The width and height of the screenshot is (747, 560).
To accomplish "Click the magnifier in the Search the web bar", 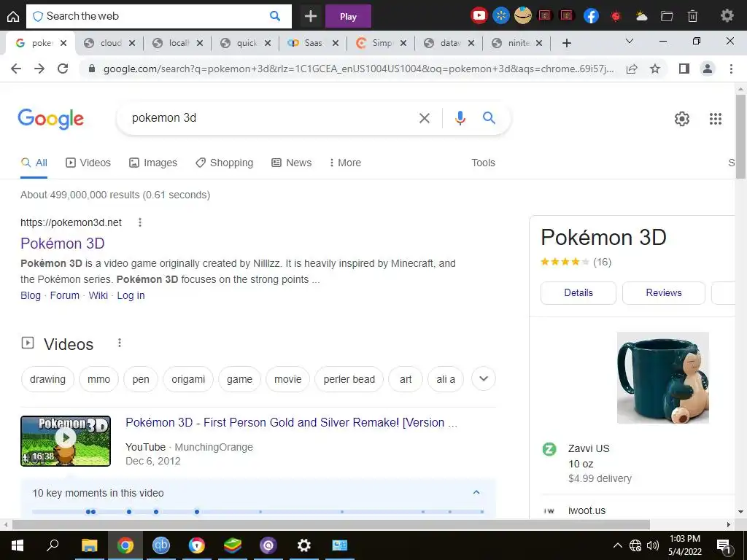I will coord(275,16).
